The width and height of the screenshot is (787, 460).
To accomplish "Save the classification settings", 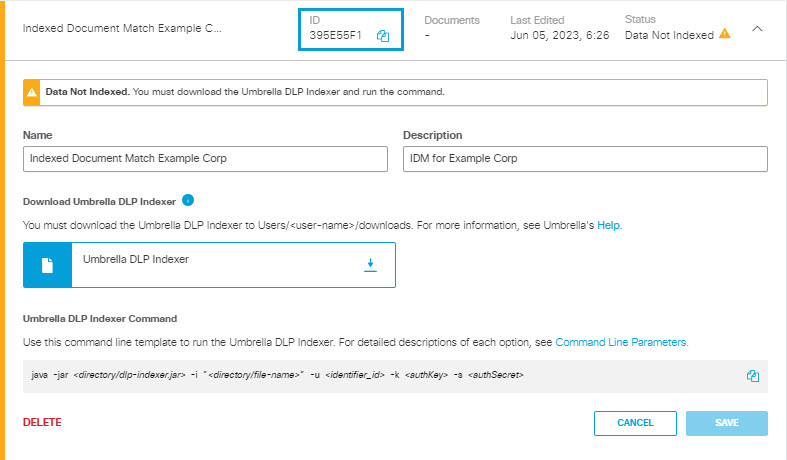I will pyautogui.click(x=727, y=423).
